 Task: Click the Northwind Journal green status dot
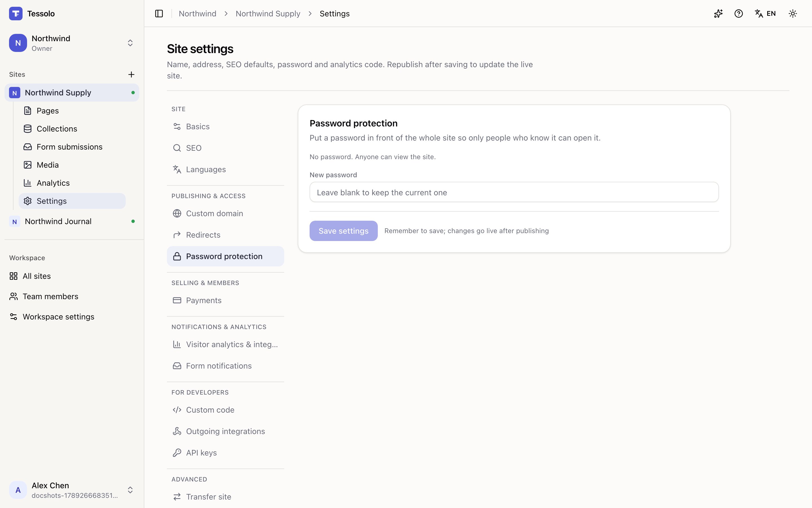(133, 222)
